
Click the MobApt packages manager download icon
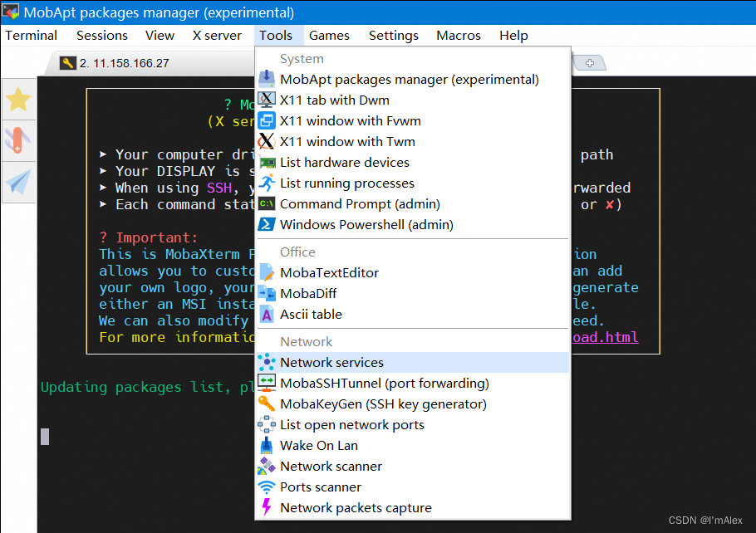267,79
